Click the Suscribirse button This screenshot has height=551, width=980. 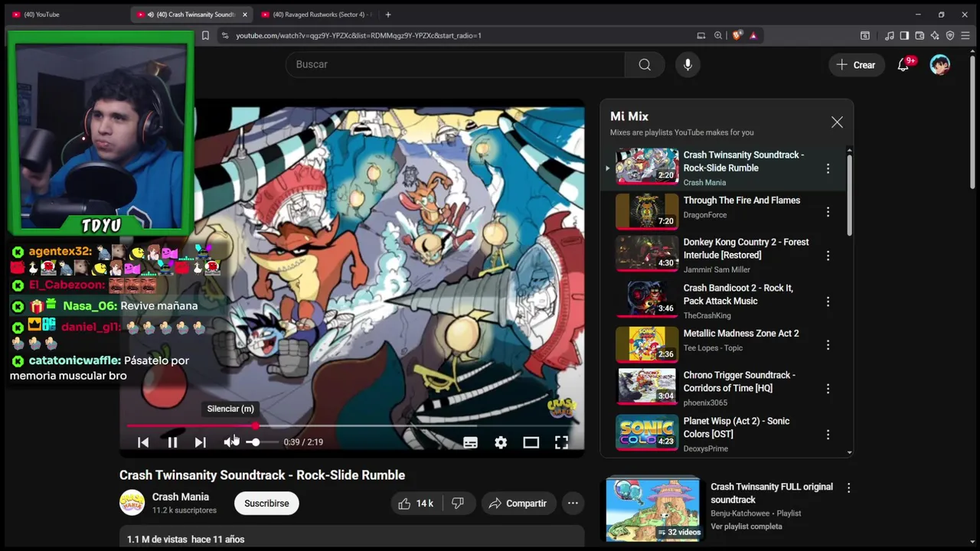(x=266, y=503)
